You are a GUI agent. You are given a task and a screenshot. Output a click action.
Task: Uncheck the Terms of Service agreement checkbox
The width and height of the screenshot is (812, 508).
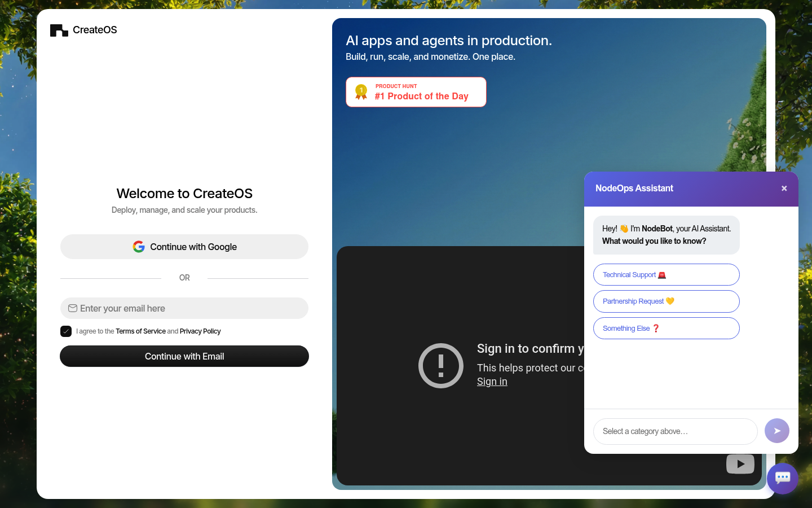pyautogui.click(x=66, y=331)
